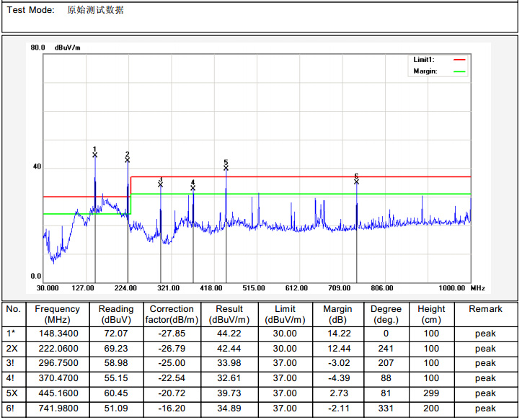Screen dimensions: 522x420
Task: Click the Test Mode label
Action: click(31, 10)
